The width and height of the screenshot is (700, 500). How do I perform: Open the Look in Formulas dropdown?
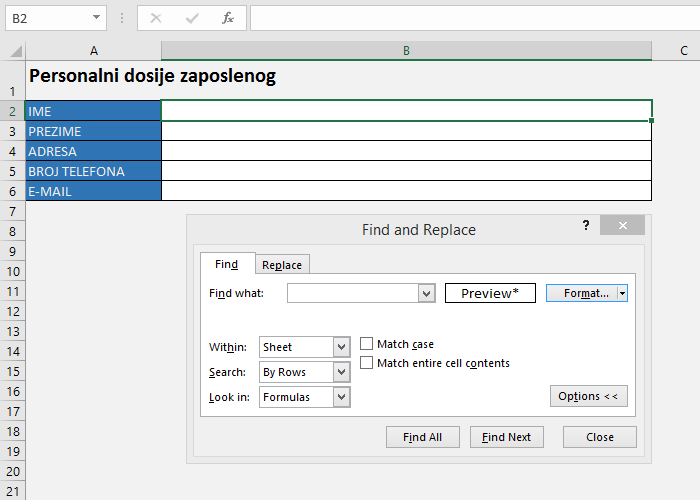click(x=341, y=397)
